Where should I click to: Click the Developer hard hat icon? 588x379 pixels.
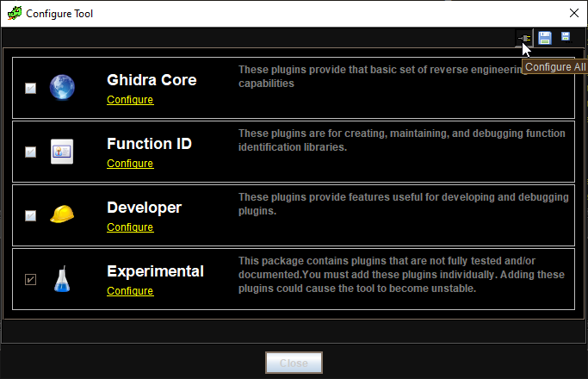point(62,214)
